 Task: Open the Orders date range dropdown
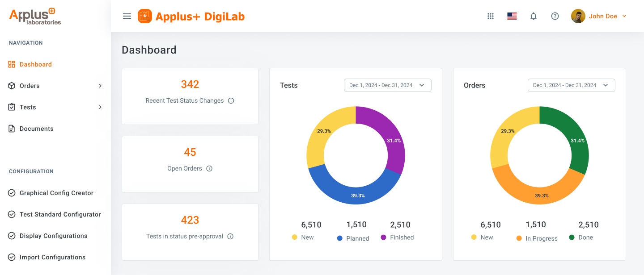tap(571, 85)
